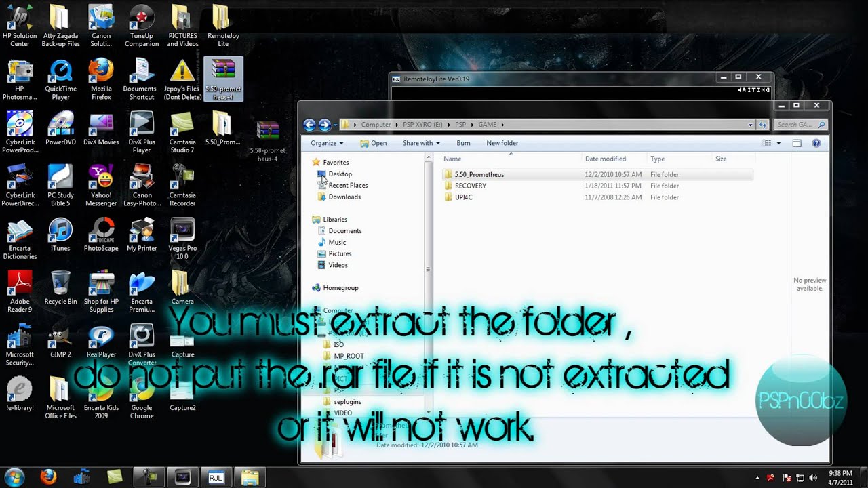Expand the Organize dropdown menu
The height and width of the screenshot is (488, 868).
327,143
